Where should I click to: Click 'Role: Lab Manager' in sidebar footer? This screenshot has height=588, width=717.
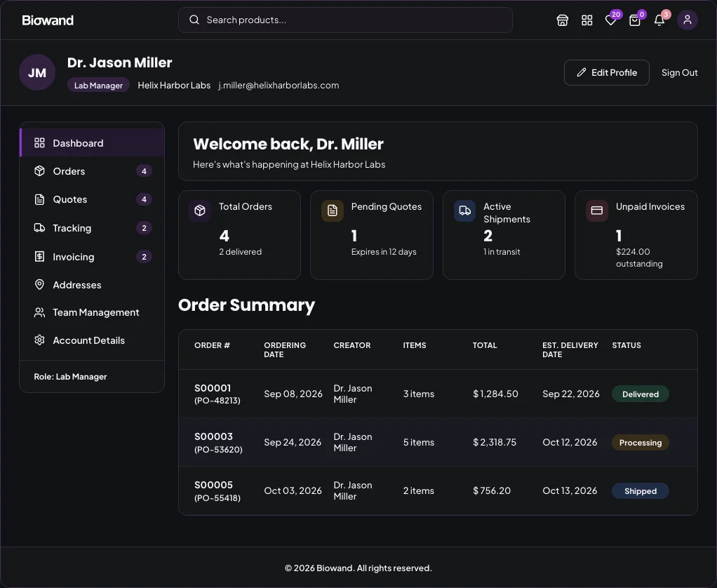[x=70, y=376]
